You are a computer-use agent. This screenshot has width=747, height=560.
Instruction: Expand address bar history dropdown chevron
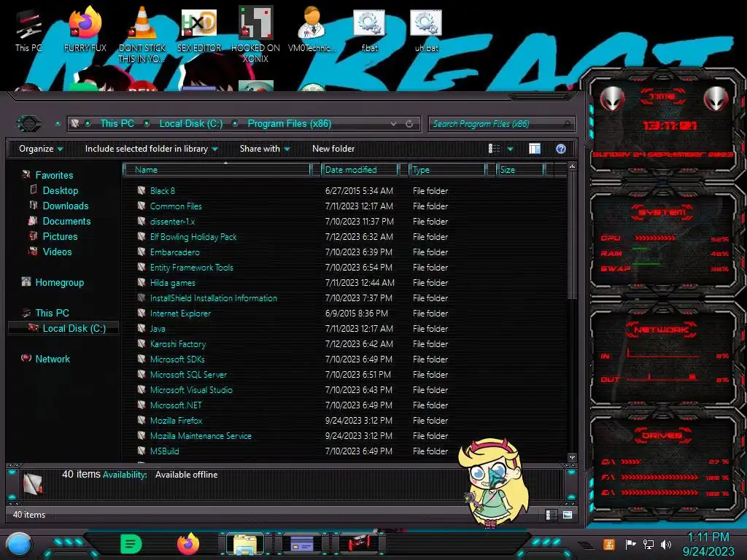(393, 124)
